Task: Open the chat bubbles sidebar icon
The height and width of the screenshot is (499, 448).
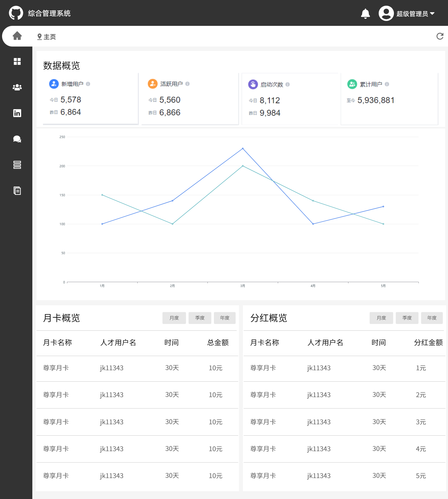Action: 17,139
